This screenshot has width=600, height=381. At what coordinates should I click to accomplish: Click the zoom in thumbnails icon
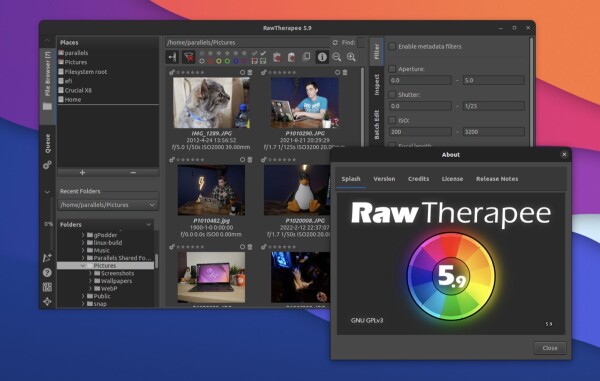pyautogui.click(x=351, y=57)
